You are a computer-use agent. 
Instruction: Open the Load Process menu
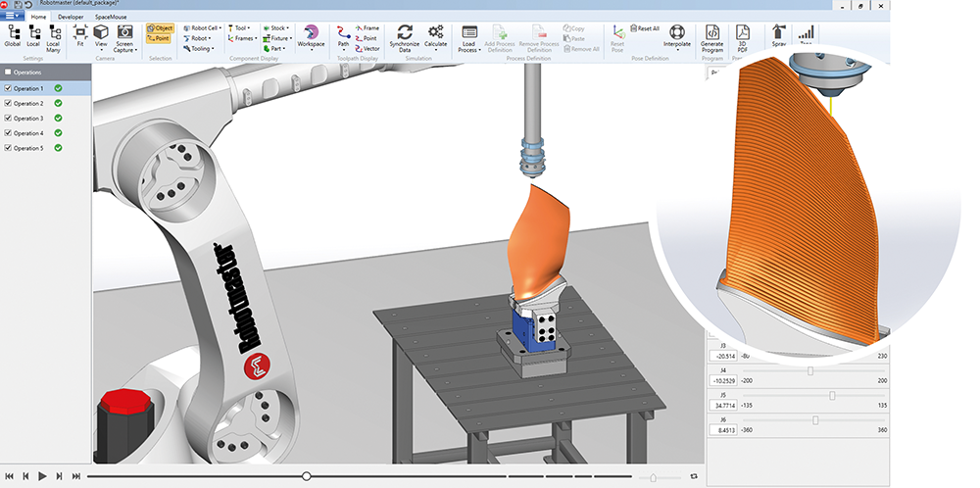(469, 39)
